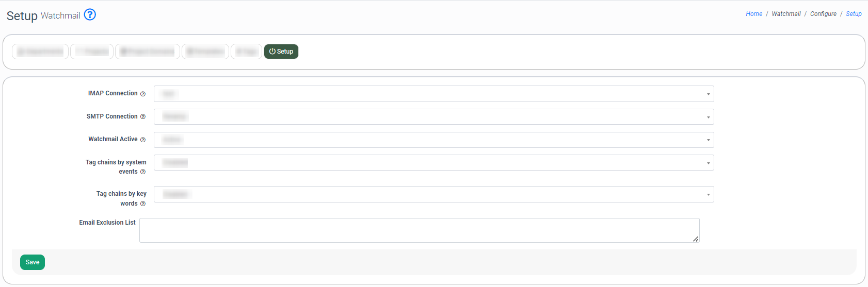Expand the SMTP Connection dropdown
868x287 pixels.
coord(433,117)
